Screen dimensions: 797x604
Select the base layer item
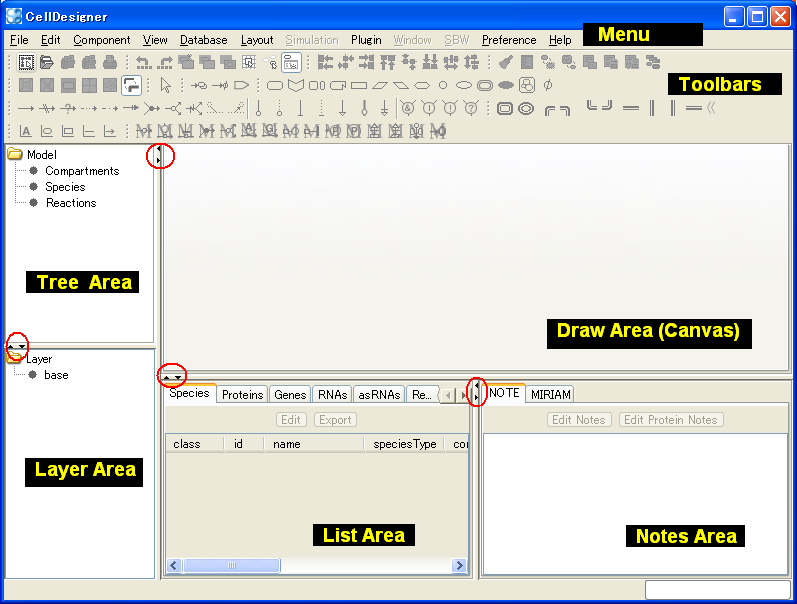pyautogui.click(x=56, y=375)
